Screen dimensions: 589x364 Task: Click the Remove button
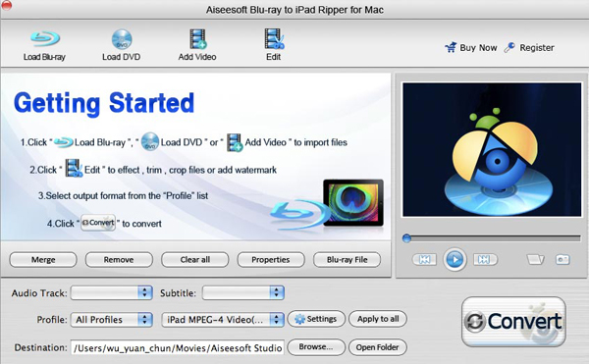tap(119, 260)
